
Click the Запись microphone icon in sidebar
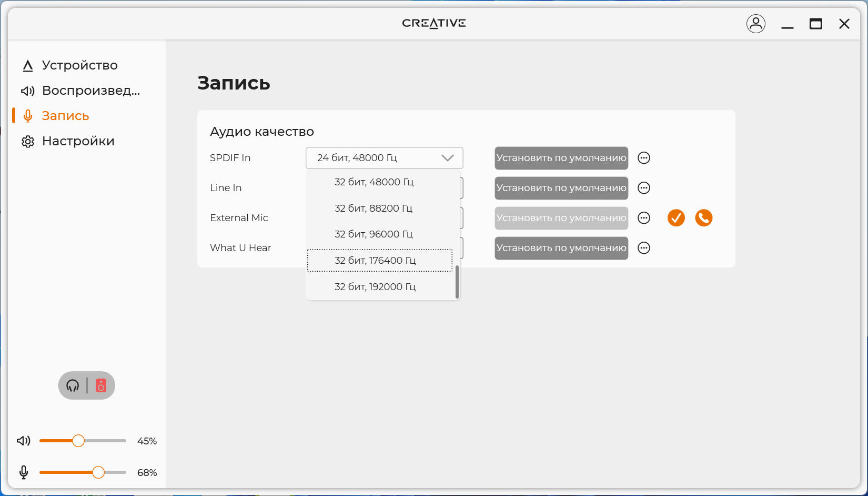click(x=28, y=116)
